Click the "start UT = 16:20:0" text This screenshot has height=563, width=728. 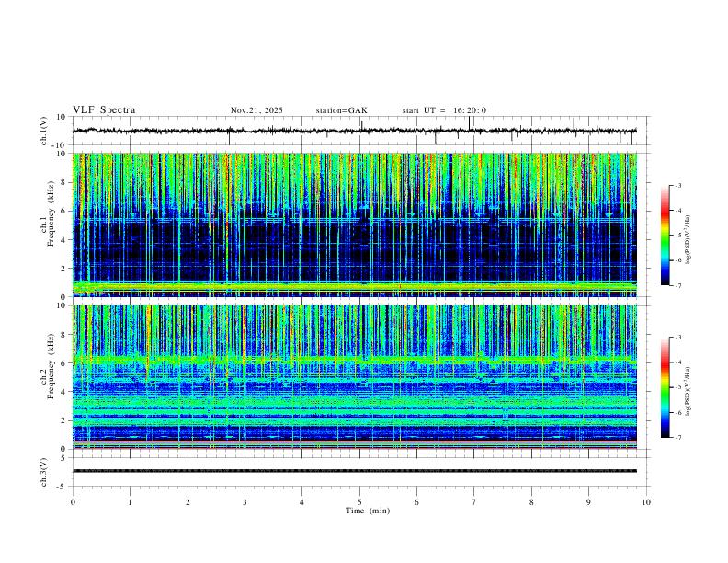click(x=444, y=110)
